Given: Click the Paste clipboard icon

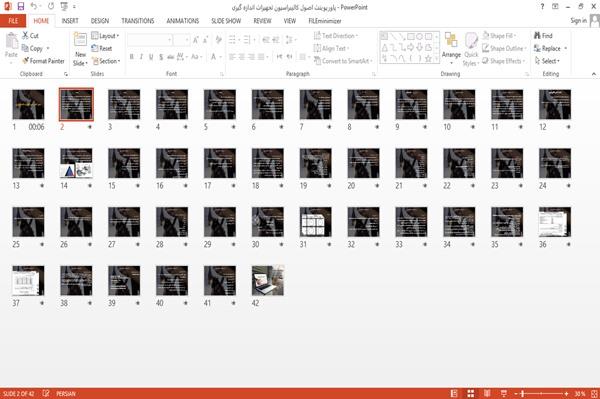Looking at the screenshot, I should tap(11, 41).
